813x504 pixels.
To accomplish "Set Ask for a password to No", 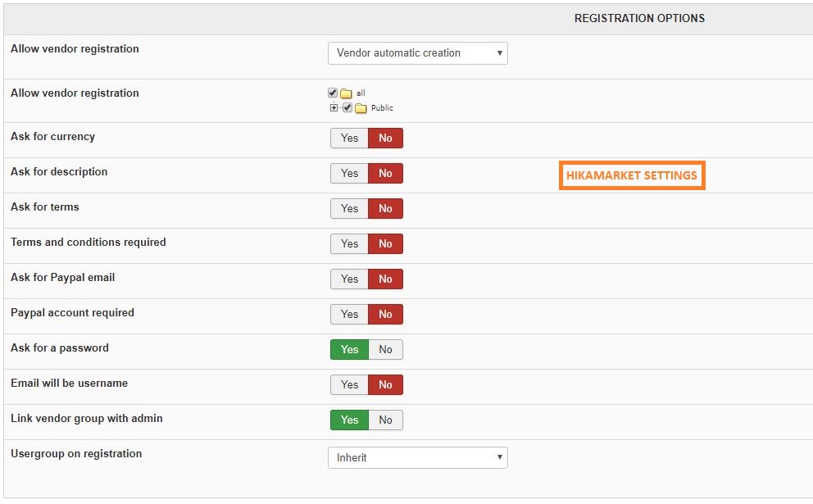I will pos(385,349).
